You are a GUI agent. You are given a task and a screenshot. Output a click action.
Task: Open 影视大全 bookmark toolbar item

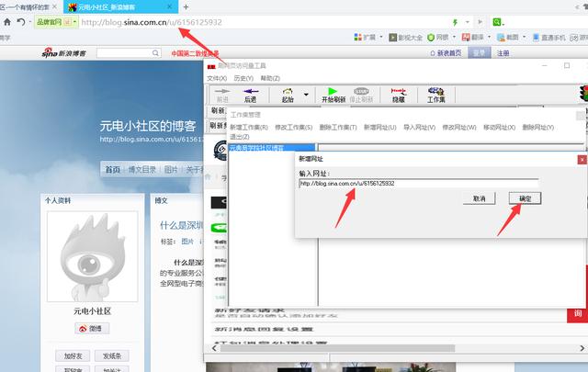(406, 38)
